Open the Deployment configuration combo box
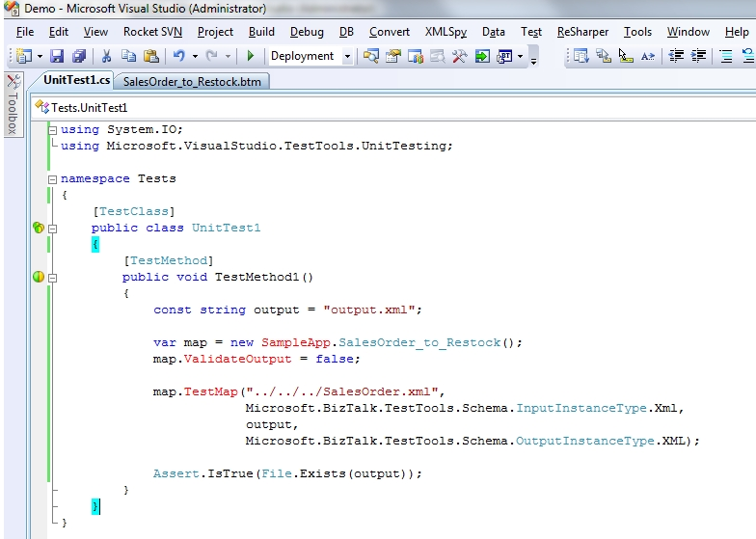This screenshot has width=756, height=539. [310, 56]
